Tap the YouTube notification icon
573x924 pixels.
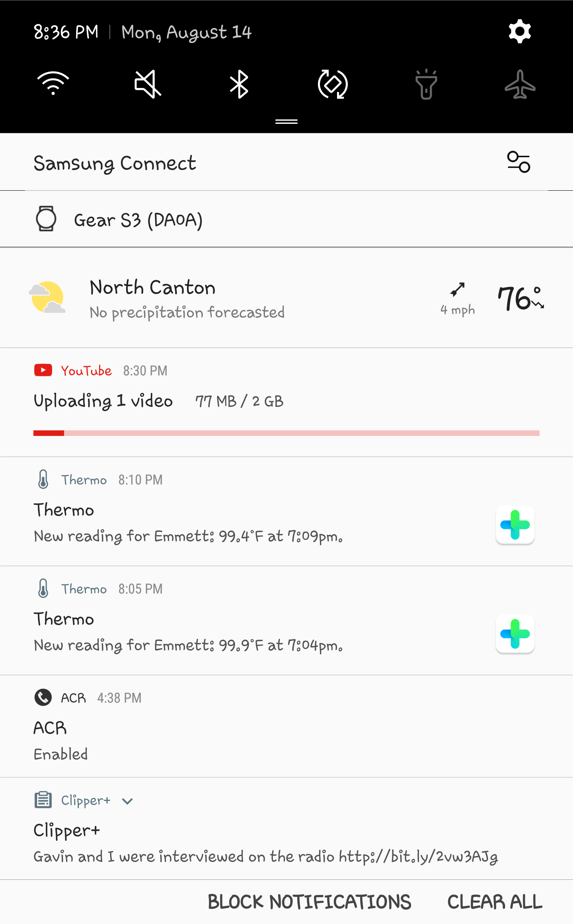tap(43, 370)
